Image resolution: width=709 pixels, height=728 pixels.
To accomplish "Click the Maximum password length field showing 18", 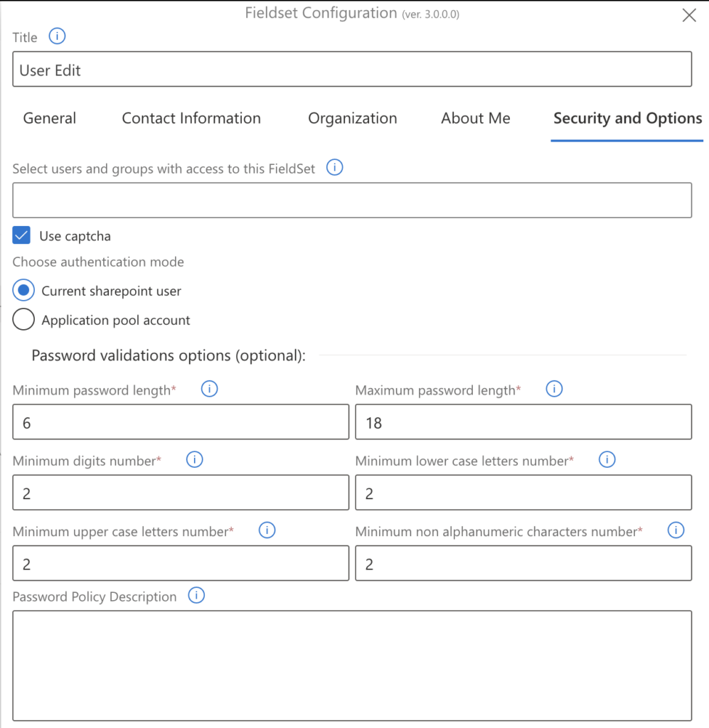I will [523, 422].
